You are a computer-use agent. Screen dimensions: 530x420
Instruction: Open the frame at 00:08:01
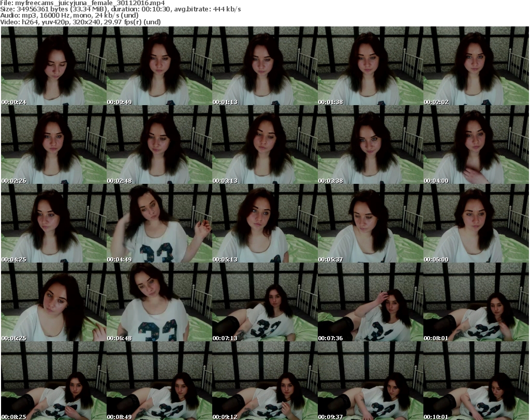(476, 302)
